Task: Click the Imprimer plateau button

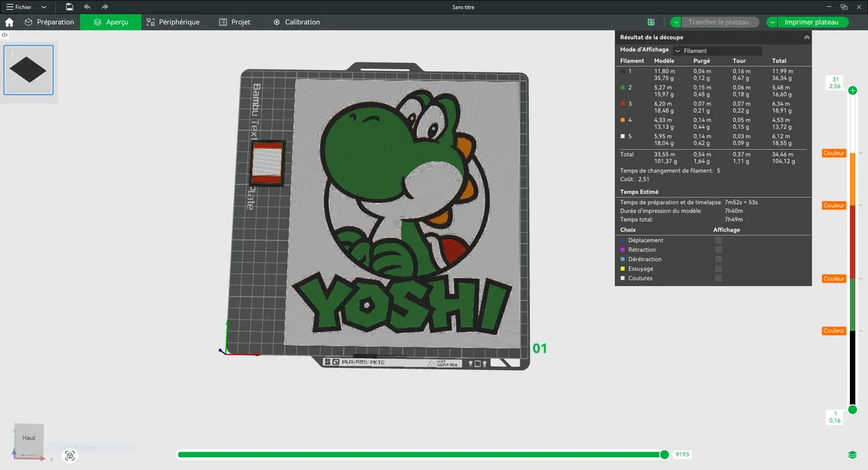Action: 812,22
